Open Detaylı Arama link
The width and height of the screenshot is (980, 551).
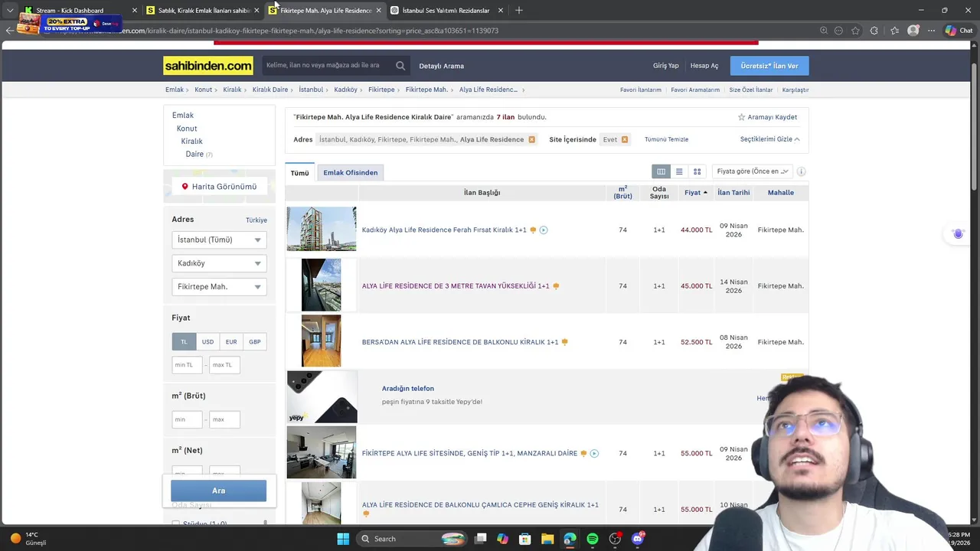point(441,66)
